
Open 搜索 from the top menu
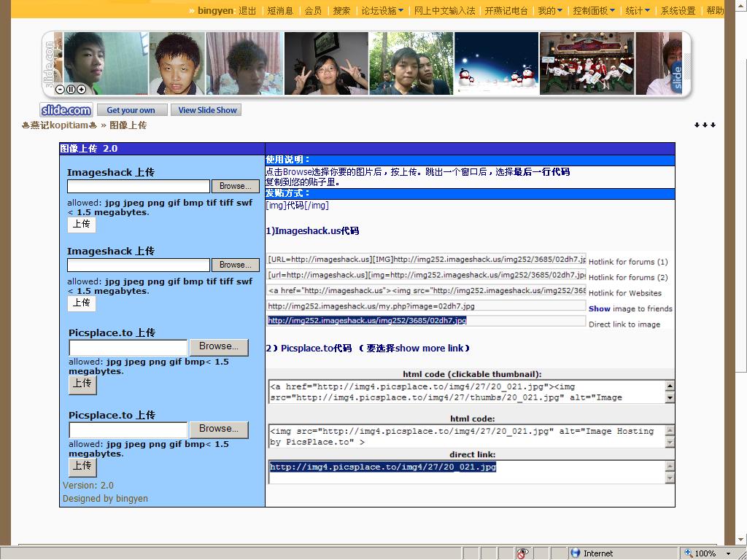[341, 11]
